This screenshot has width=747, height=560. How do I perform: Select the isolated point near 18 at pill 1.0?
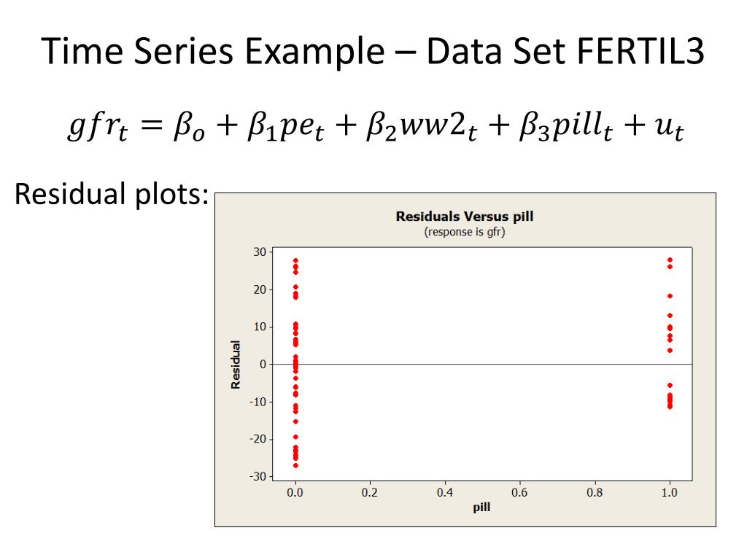pos(670,296)
